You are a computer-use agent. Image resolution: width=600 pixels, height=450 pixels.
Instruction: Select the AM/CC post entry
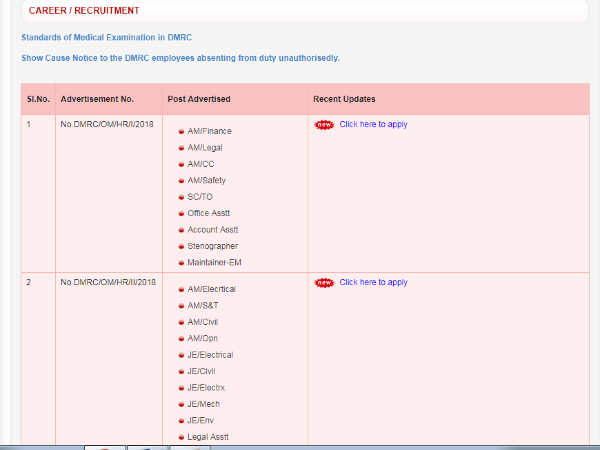tap(201, 164)
